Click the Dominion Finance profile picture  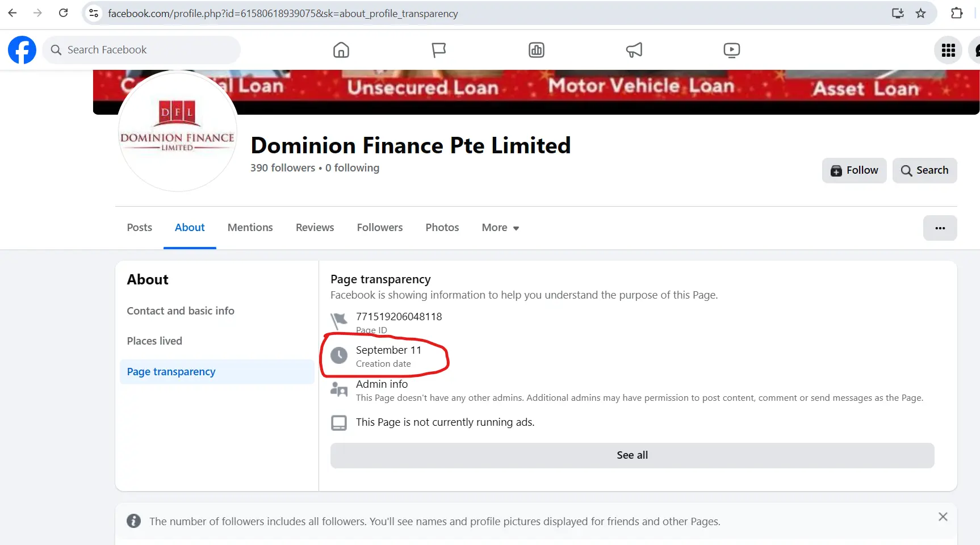pyautogui.click(x=178, y=132)
